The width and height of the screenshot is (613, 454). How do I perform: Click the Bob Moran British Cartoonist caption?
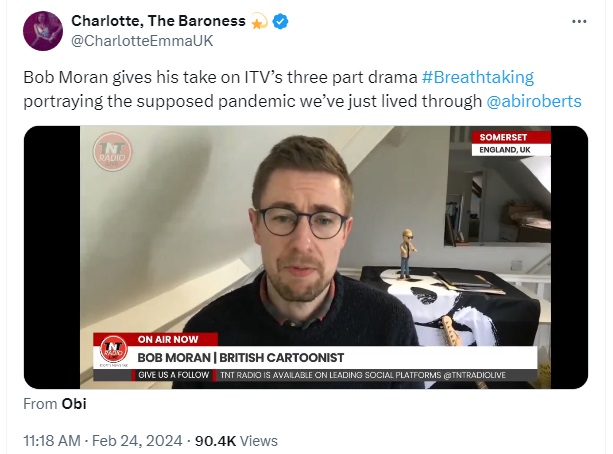240,357
